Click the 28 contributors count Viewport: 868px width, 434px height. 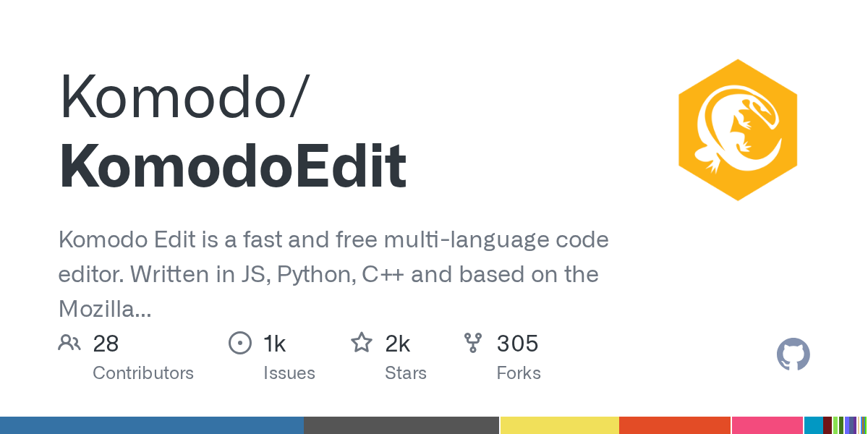(106, 344)
